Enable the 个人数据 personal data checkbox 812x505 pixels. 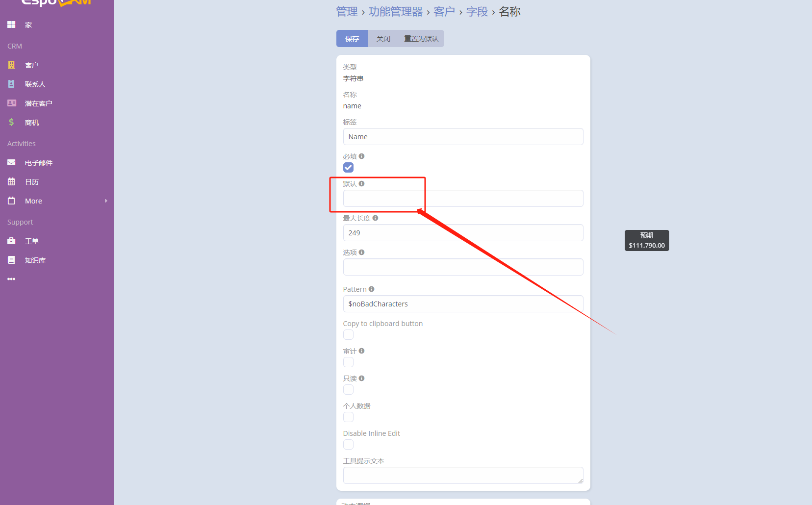(x=348, y=417)
